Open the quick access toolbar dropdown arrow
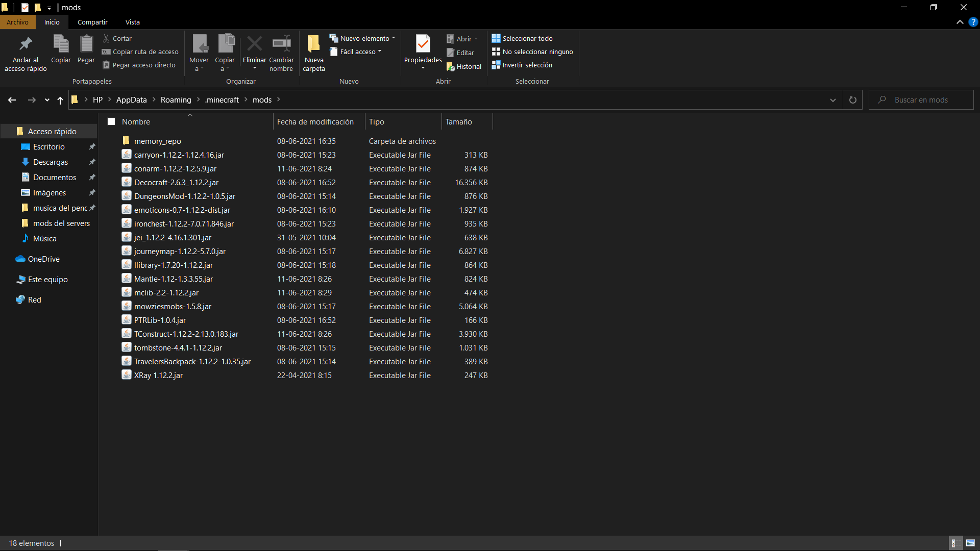Viewport: 980px width, 551px height. (49, 8)
